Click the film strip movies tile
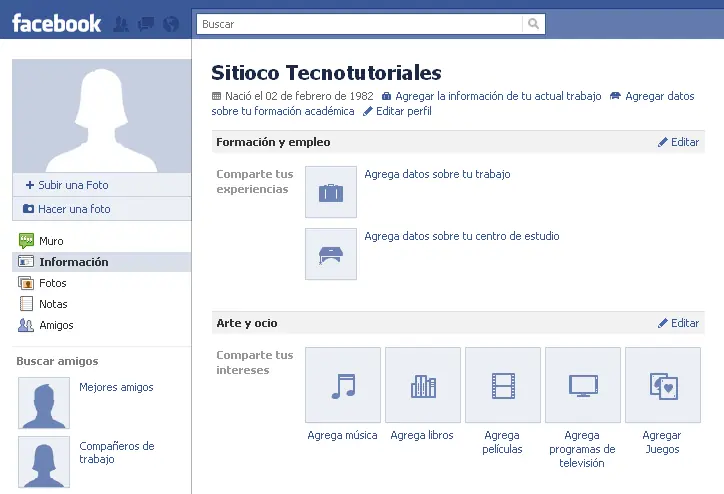Screen dimensions: 724x494 click(503, 385)
